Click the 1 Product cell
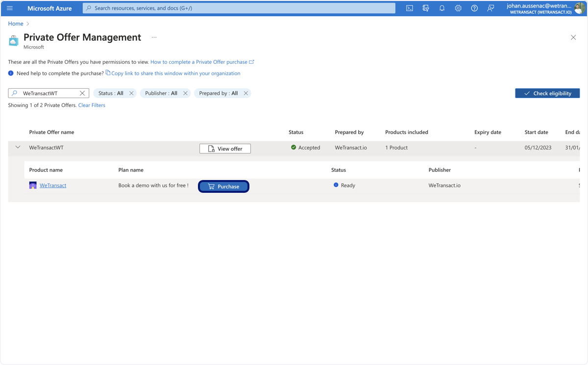The image size is (588, 365). click(396, 147)
